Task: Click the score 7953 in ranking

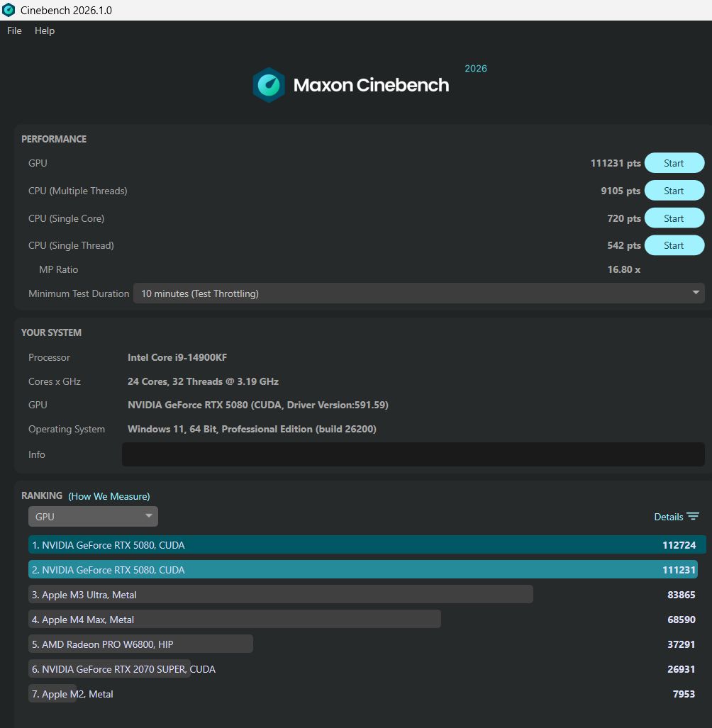Action: click(x=684, y=694)
